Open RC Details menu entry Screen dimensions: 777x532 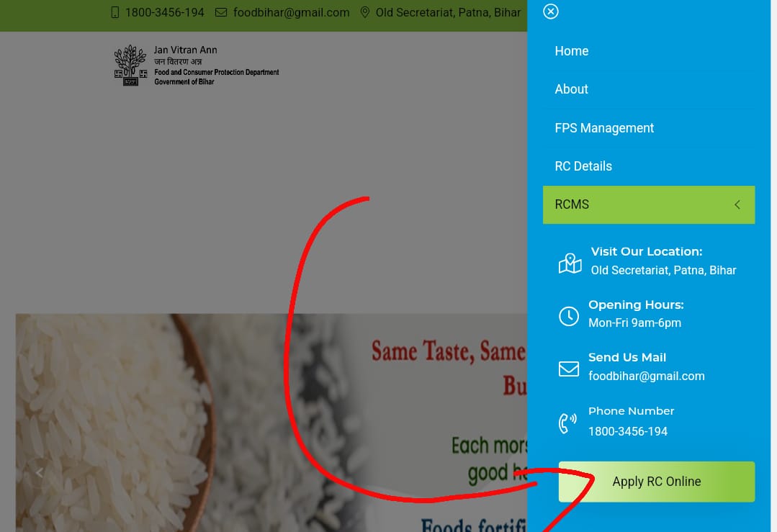click(583, 166)
